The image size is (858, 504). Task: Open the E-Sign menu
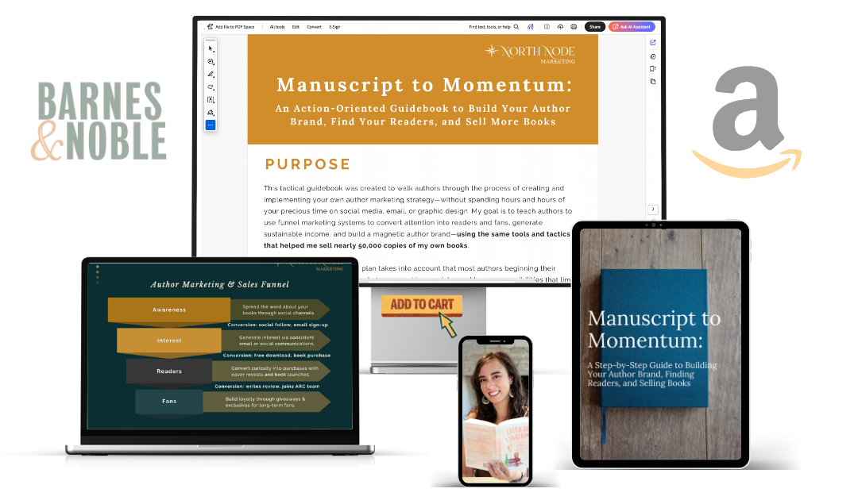point(334,27)
